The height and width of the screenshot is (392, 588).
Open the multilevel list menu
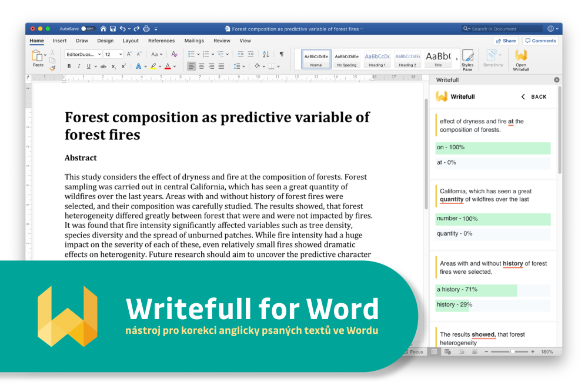(x=223, y=54)
